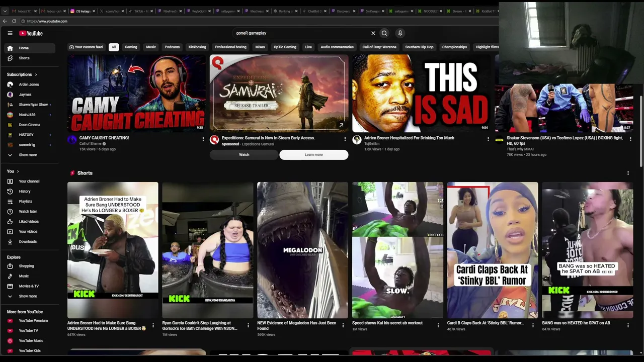Open the TsjGetEm channel avatar
644x362 pixels.
coord(357,140)
